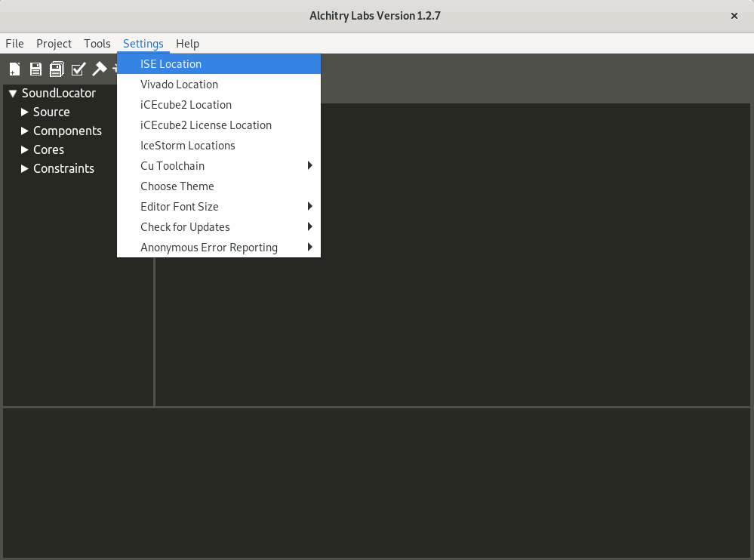Select the Source tree label
Image resolution: width=754 pixels, height=560 pixels.
(x=51, y=112)
